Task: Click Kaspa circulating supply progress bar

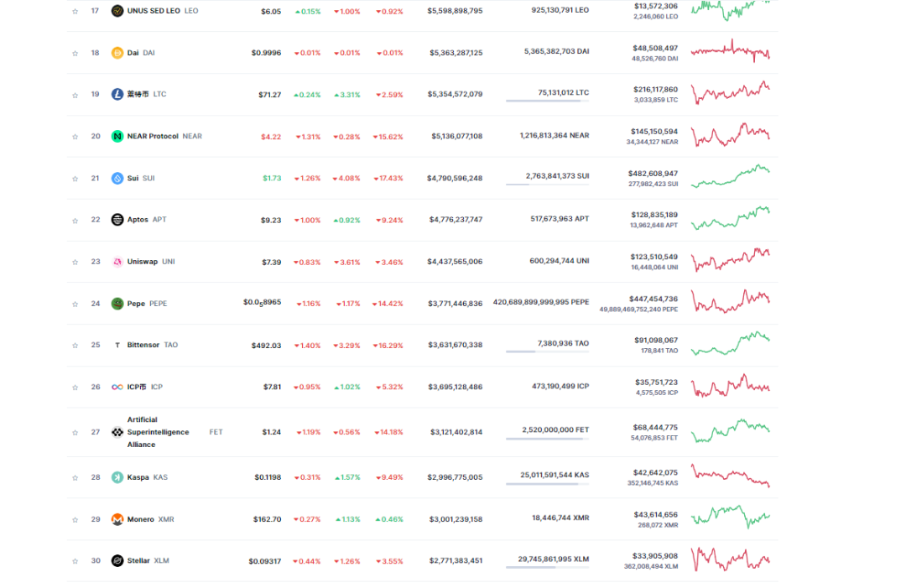Action: [x=547, y=484]
